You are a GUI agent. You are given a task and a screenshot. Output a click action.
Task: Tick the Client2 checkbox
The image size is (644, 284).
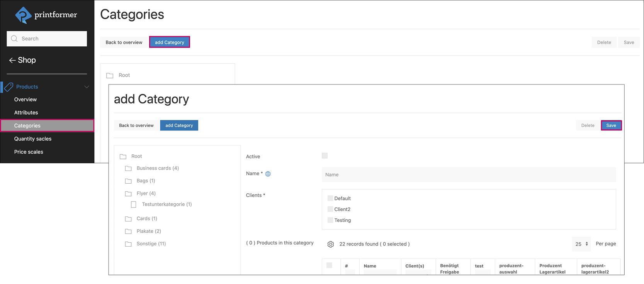[330, 209]
